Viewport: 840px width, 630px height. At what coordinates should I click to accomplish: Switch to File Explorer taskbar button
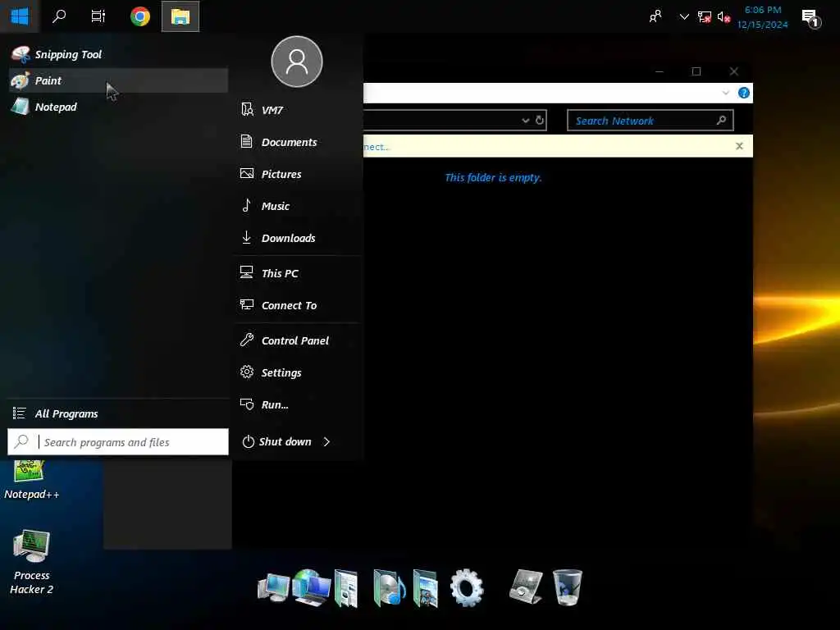point(180,16)
